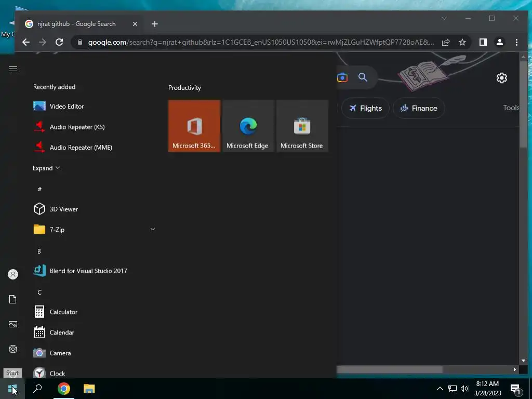Screen dimensions: 532x399
Task: Click the Google search magnifier icon
Action: pos(363,77)
